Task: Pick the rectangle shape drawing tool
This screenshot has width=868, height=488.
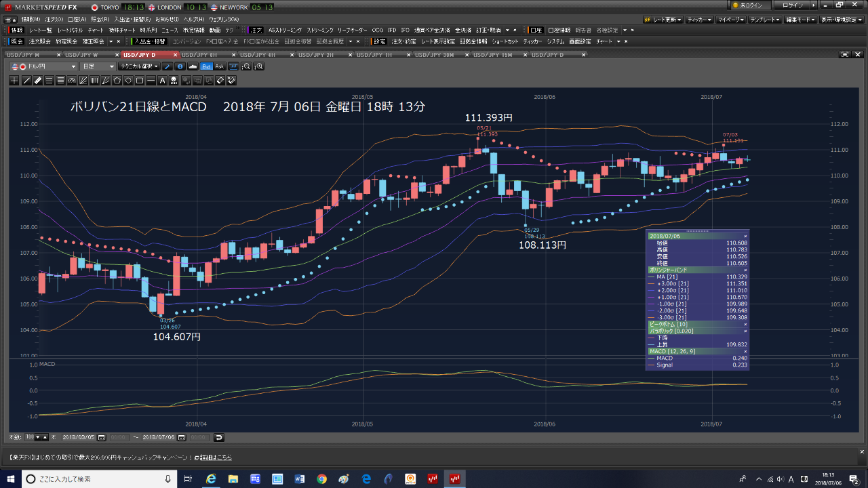Action: coord(140,81)
